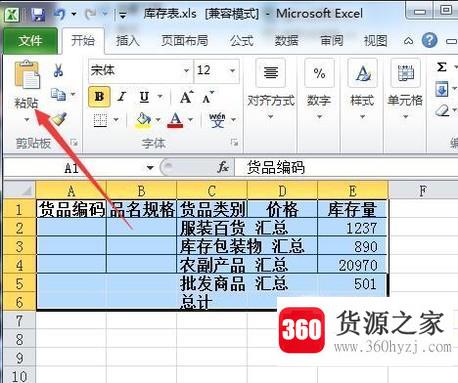Image resolution: width=458 pixels, height=383 pixels.
Task: Open Excel Help question mark
Action: (429, 40)
